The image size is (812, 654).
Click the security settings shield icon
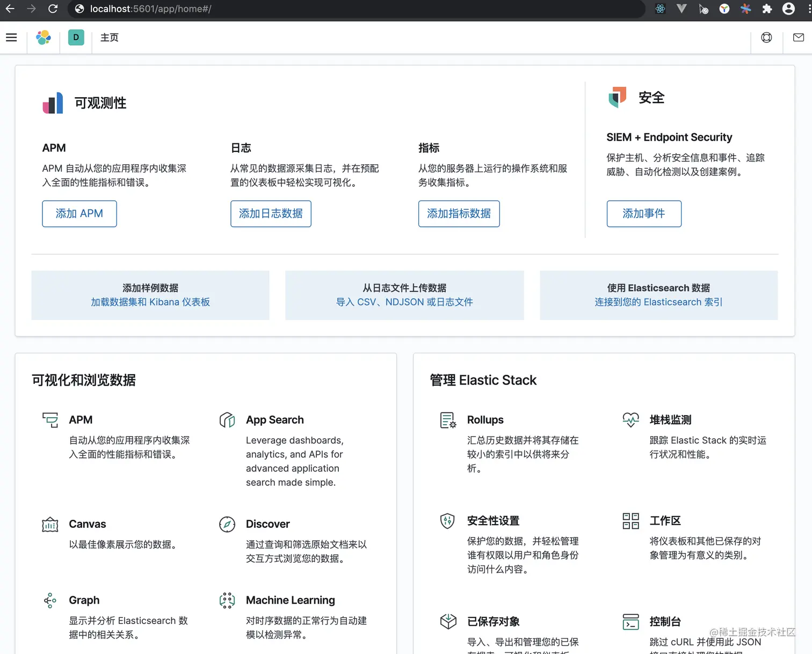click(447, 521)
